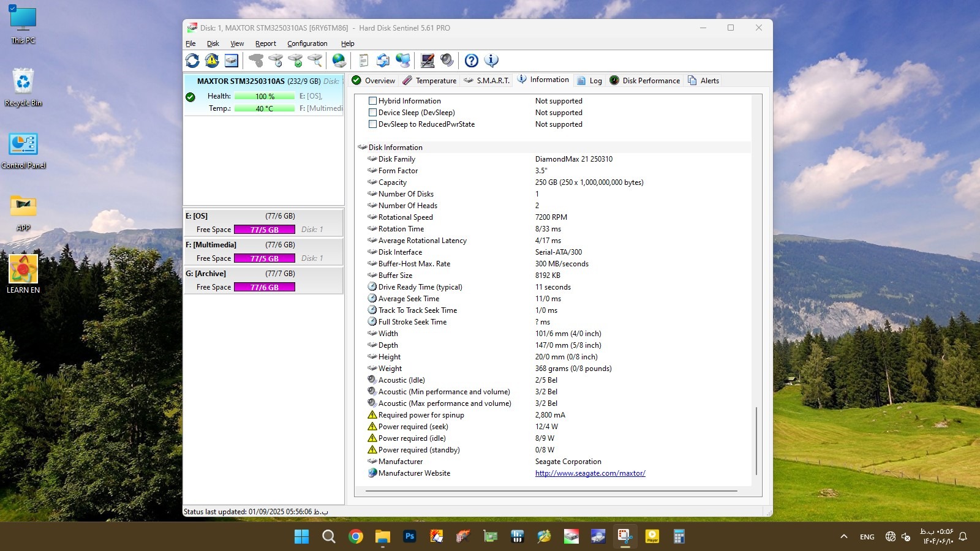Open File Explorer from the taskbar
Image resolution: width=980 pixels, height=551 pixels.
point(383,537)
